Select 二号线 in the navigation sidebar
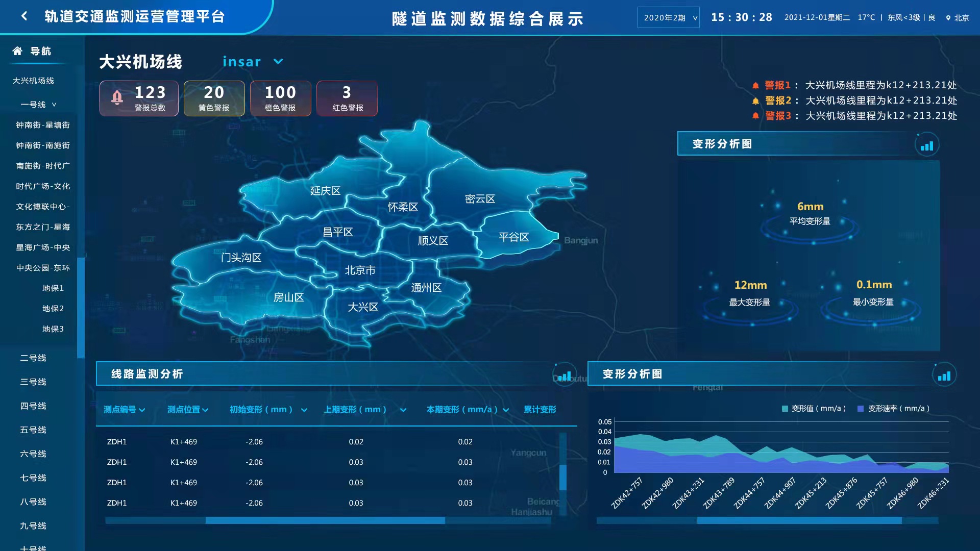 (x=33, y=358)
